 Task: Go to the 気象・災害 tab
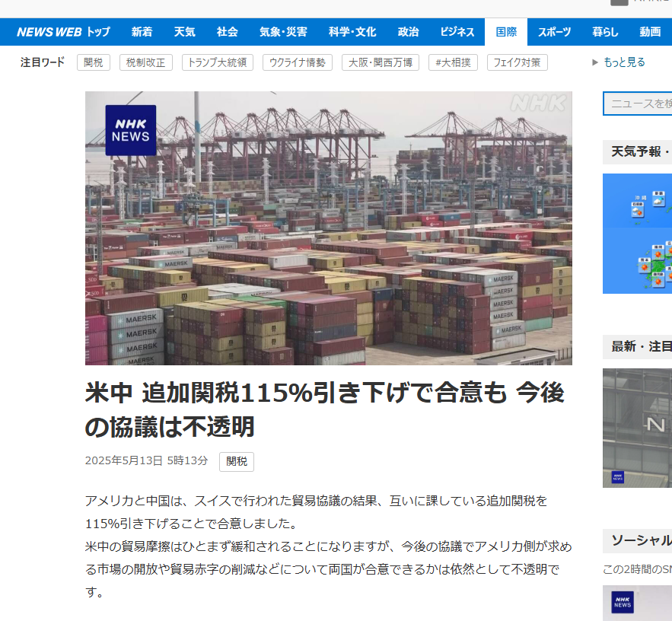[283, 32]
